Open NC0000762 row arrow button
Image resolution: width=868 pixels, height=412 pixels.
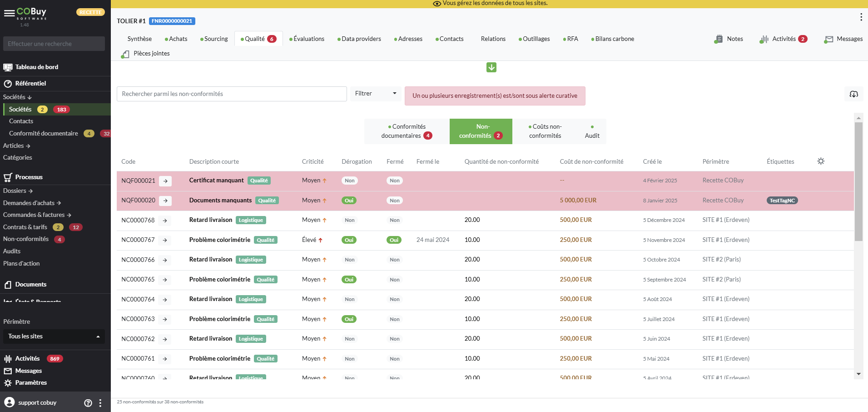click(x=165, y=339)
